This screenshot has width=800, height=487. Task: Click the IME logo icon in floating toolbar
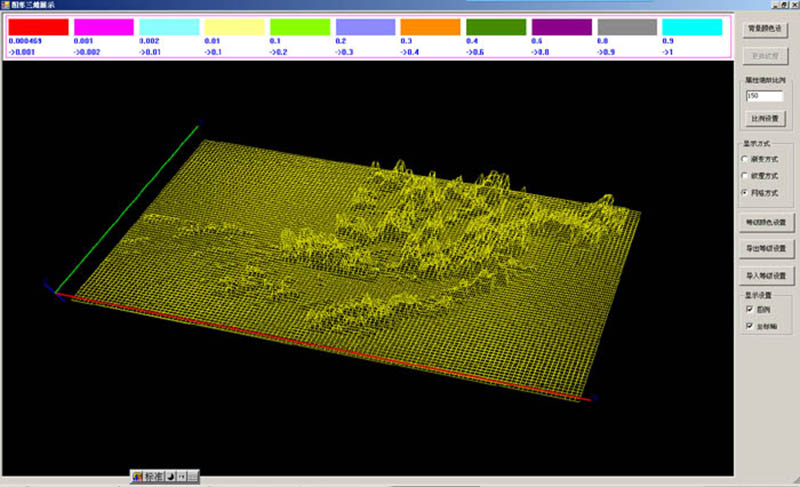[137, 476]
